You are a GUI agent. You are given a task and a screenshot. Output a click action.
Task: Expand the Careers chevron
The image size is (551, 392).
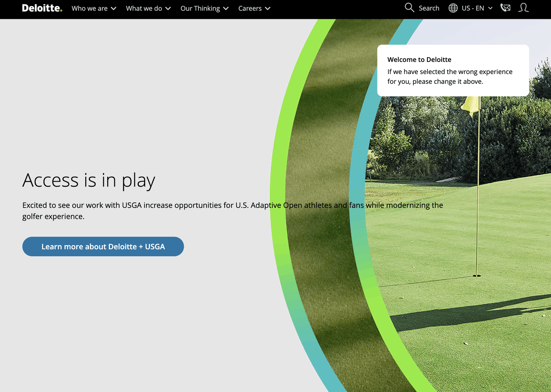[x=267, y=9]
